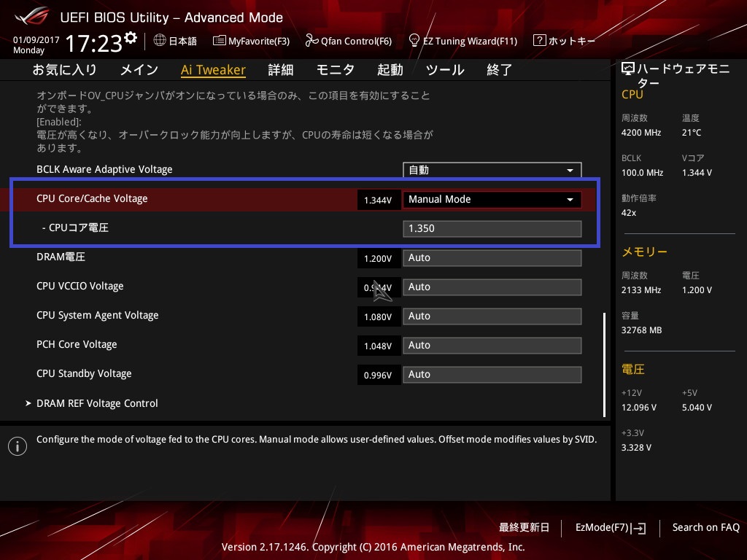Click 最終更新日 last modified button

click(524, 528)
